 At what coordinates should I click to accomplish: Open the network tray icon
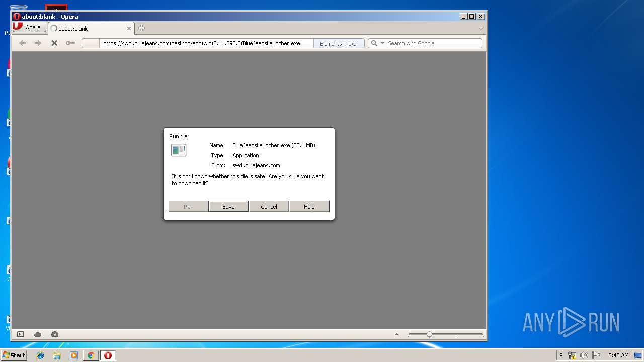[x=572, y=355]
